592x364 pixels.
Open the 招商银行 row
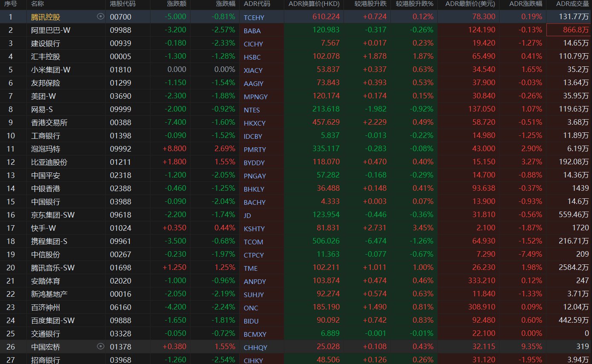[296, 359]
